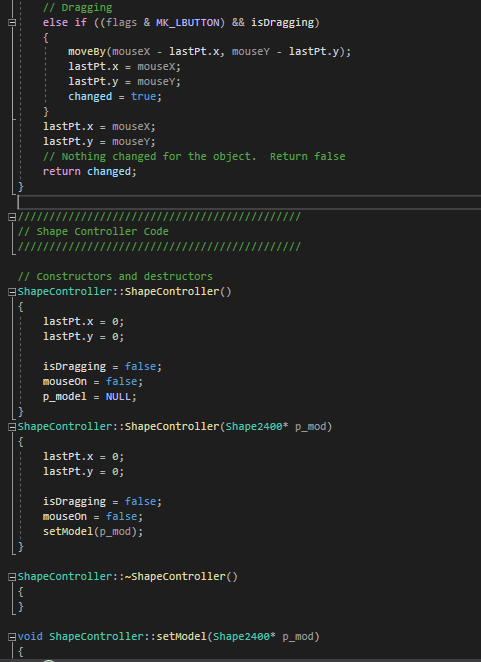Image resolution: width=481 pixels, height=662 pixels.
Task: Click "mouseOn = false;" above setModel(p_mod)
Action: [x=93, y=517]
